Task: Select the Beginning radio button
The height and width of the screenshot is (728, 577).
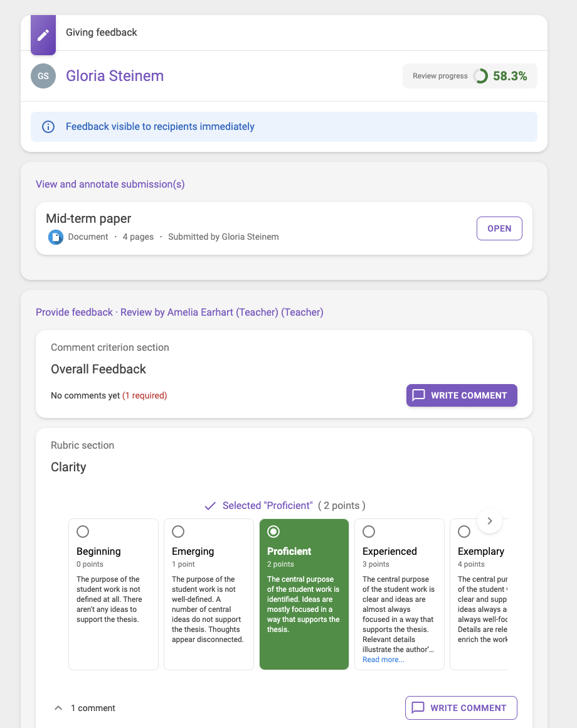Action: tap(83, 532)
